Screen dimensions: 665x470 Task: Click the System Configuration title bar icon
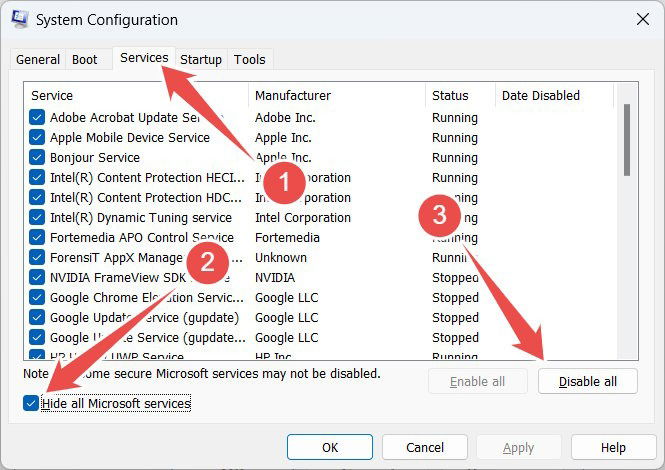click(20, 19)
